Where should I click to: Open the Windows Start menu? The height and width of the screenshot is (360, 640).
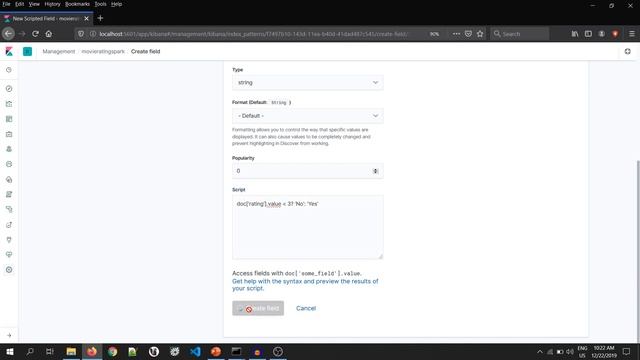click(x=9, y=351)
